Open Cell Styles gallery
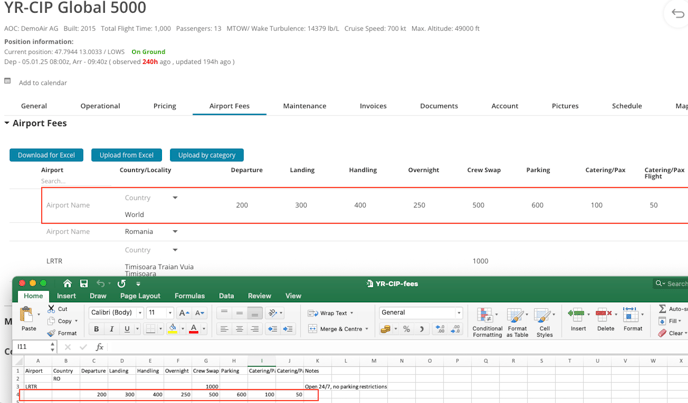The height and width of the screenshot is (403, 688). click(x=545, y=322)
